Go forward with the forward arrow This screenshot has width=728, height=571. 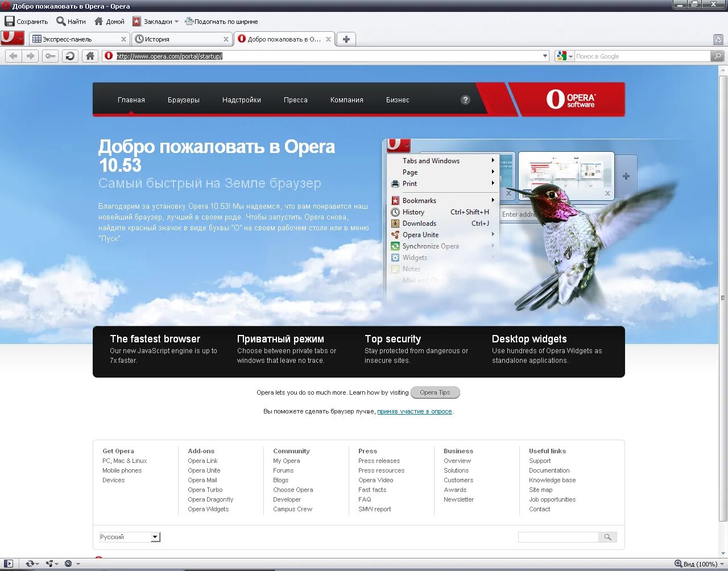[31, 56]
